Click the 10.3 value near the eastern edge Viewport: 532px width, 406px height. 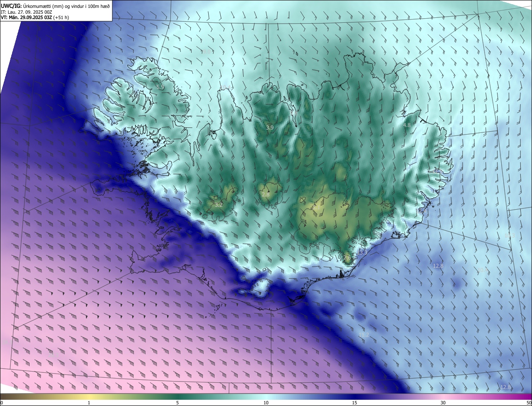pos(510,236)
